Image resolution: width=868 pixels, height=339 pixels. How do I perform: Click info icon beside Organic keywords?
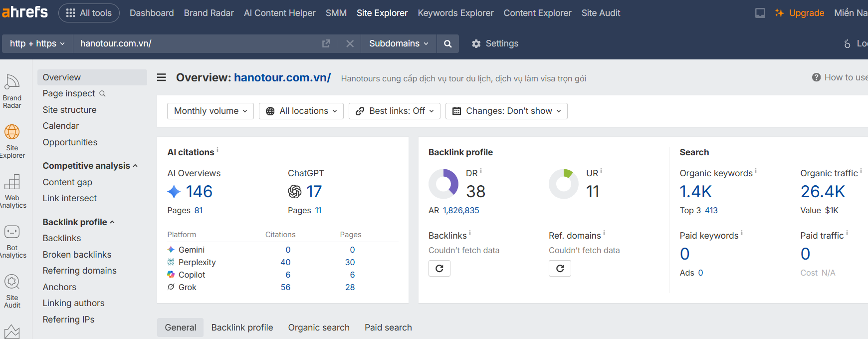(x=756, y=170)
